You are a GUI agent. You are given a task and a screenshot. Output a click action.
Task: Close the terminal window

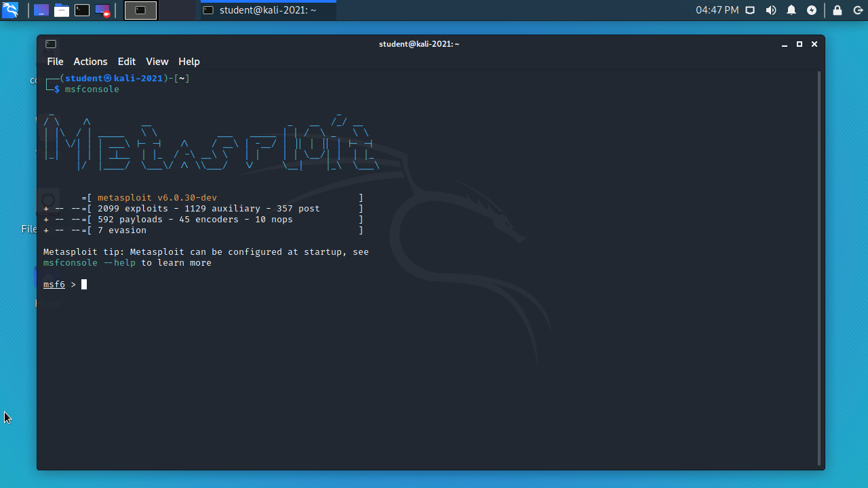point(814,44)
